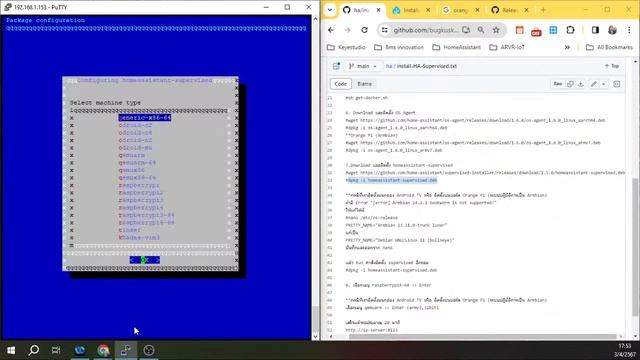Open All Bookmarks folder
This screenshot has height=360, width=640.
609,47
